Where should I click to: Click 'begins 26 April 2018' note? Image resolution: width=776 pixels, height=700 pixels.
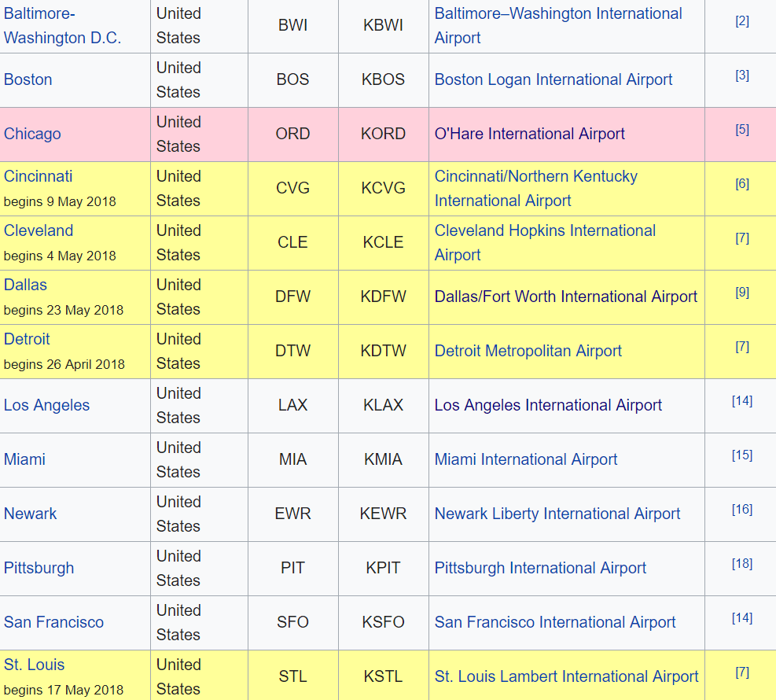pyautogui.click(x=64, y=365)
